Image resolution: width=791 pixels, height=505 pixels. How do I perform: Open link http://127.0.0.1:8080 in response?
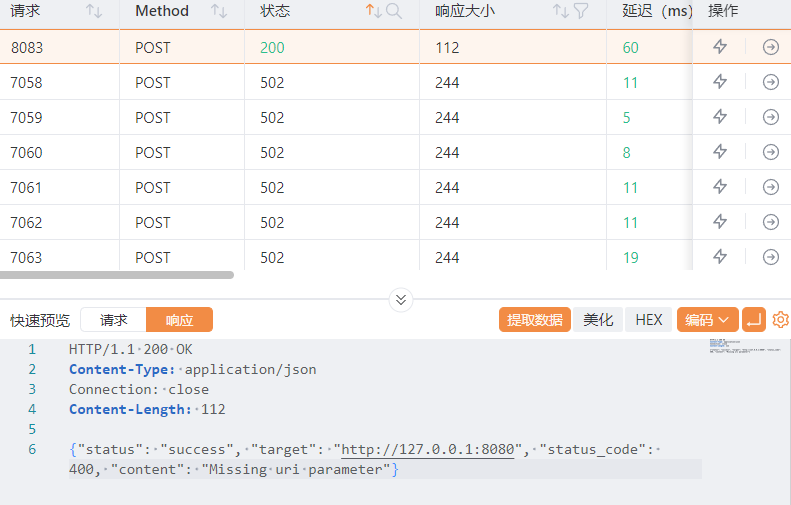pyautogui.click(x=428, y=450)
